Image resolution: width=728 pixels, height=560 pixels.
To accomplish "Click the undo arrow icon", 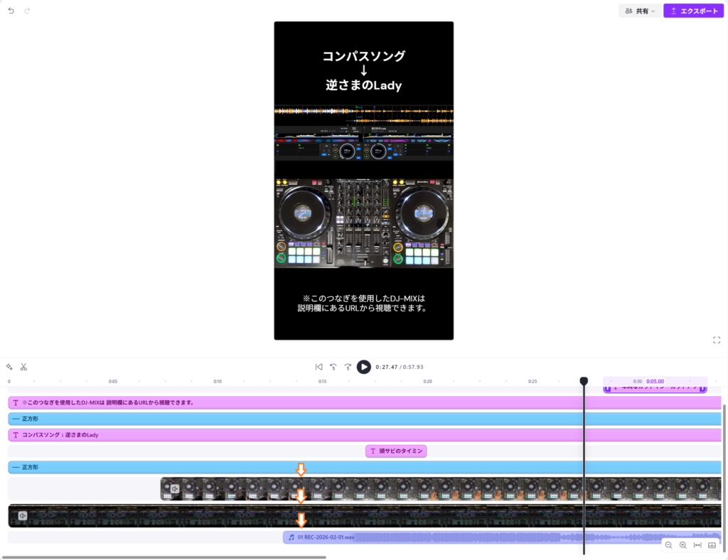I will [11, 11].
